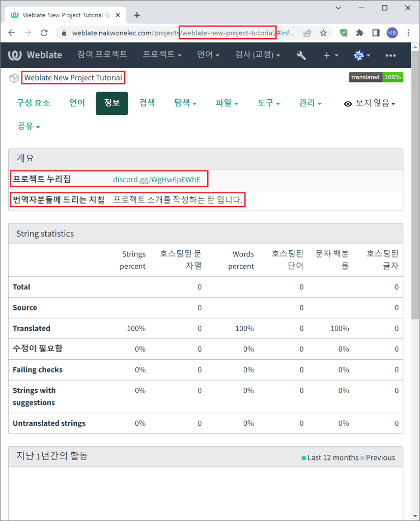Click the share page icon in address bar

point(307,33)
